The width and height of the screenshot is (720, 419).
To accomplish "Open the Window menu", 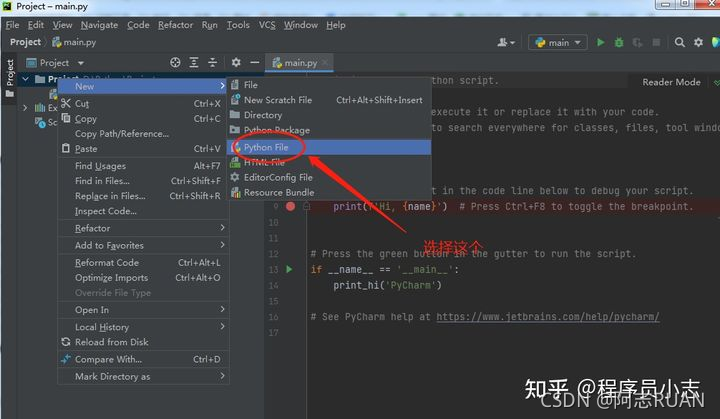I will [x=301, y=25].
